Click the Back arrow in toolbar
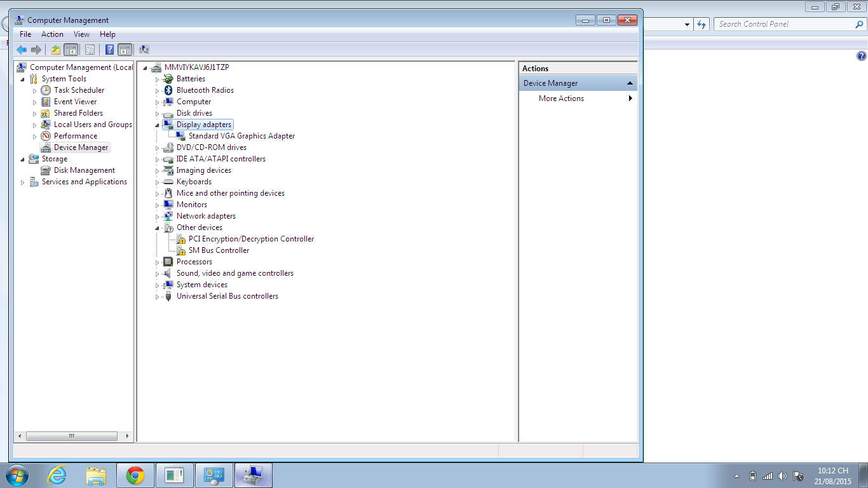 coord(22,50)
